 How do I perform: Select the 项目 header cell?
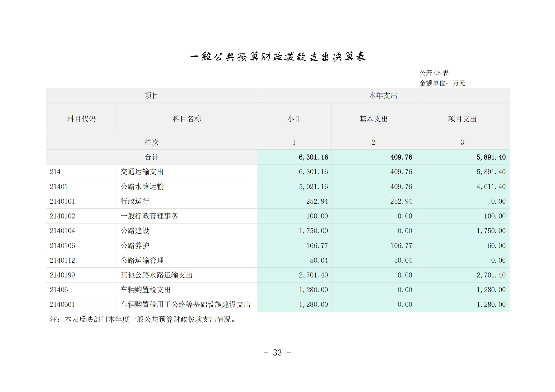[152, 96]
